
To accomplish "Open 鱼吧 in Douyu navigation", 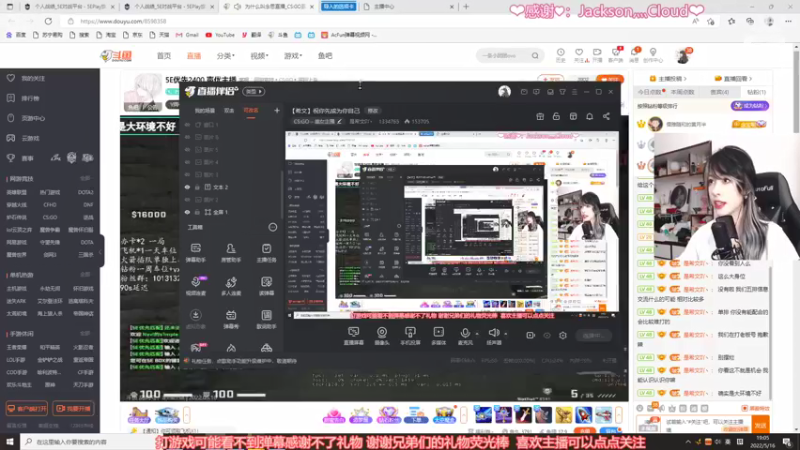I will point(325,56).
